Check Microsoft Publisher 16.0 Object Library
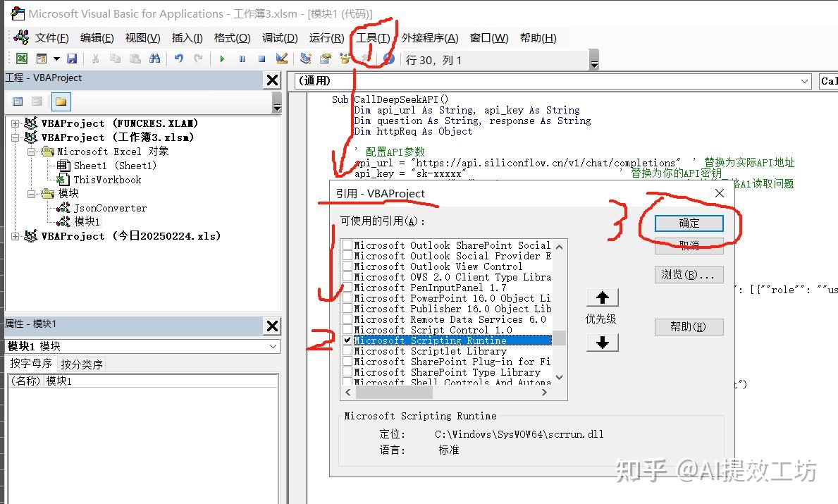 coord(347,308)
